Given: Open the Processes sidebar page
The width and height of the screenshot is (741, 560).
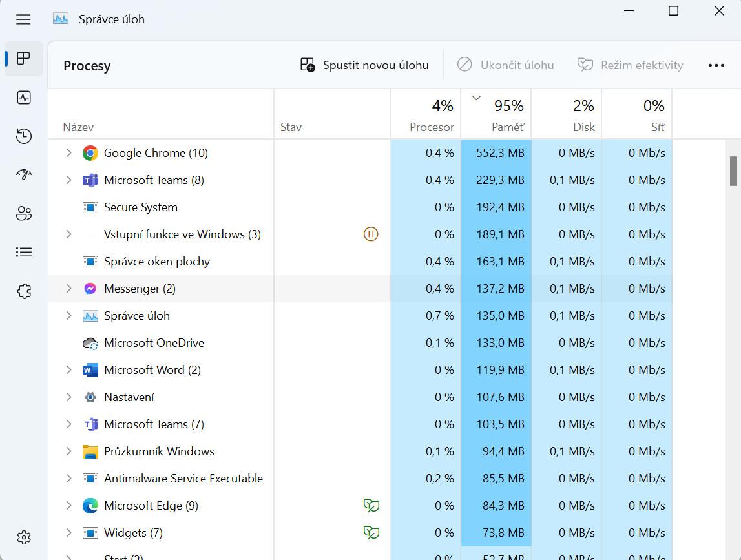Looking at the screenshot, I should [23, 59].
